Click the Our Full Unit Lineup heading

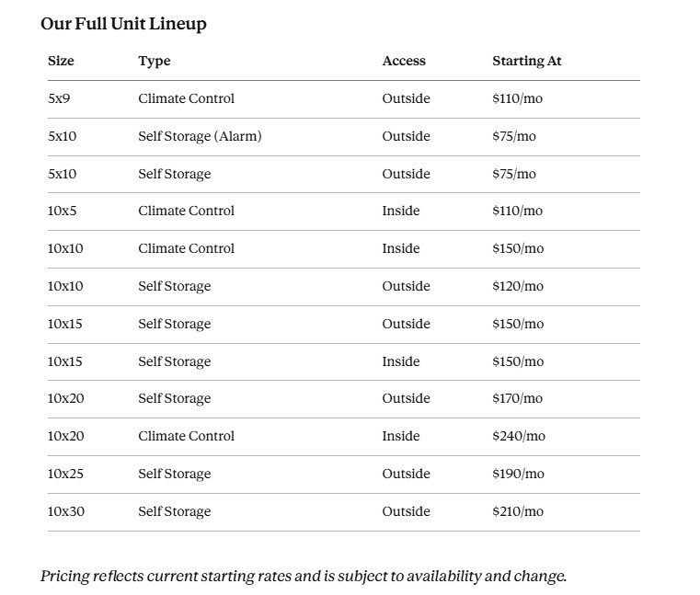point(123,24)
